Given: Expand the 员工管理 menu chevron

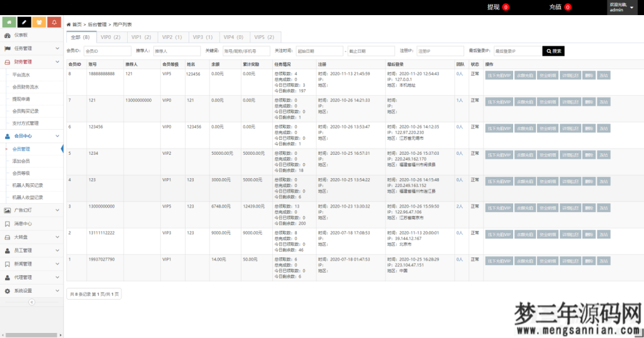Looking at the screenshot, I should [57, 251].
